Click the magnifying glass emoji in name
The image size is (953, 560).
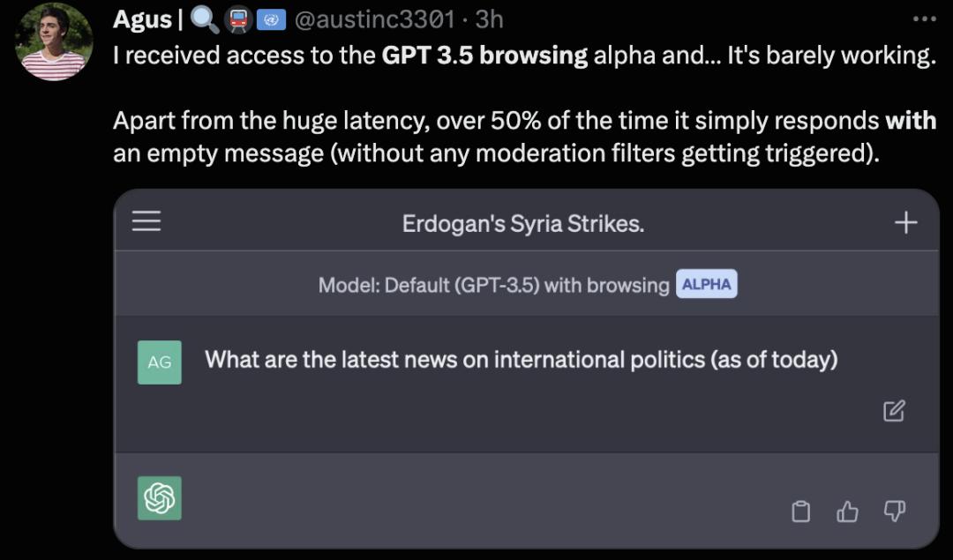tap(205, 20)
